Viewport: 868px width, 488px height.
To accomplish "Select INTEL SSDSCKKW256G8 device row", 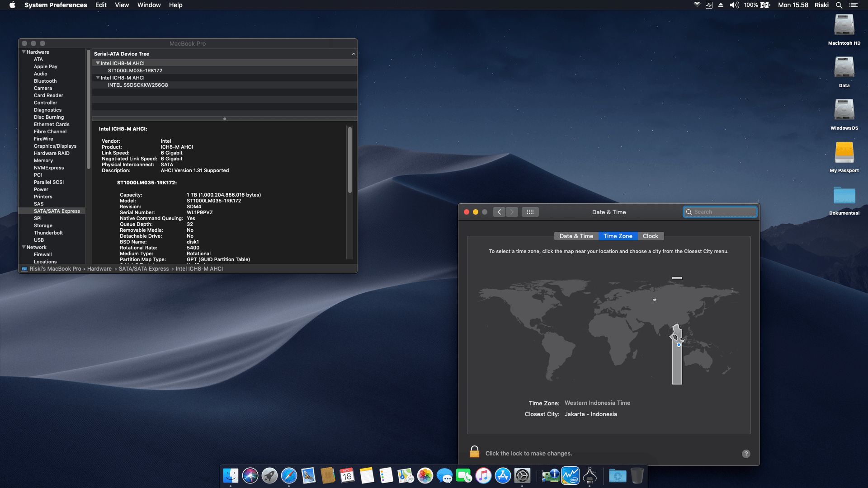I will 138,85.
